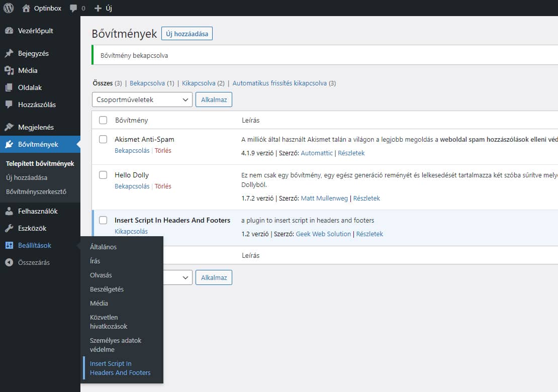This screenshot has width=558, height=392.
Task: Choose Insert Script In Headers And Footers submenu item
Action: coord(120,368)
